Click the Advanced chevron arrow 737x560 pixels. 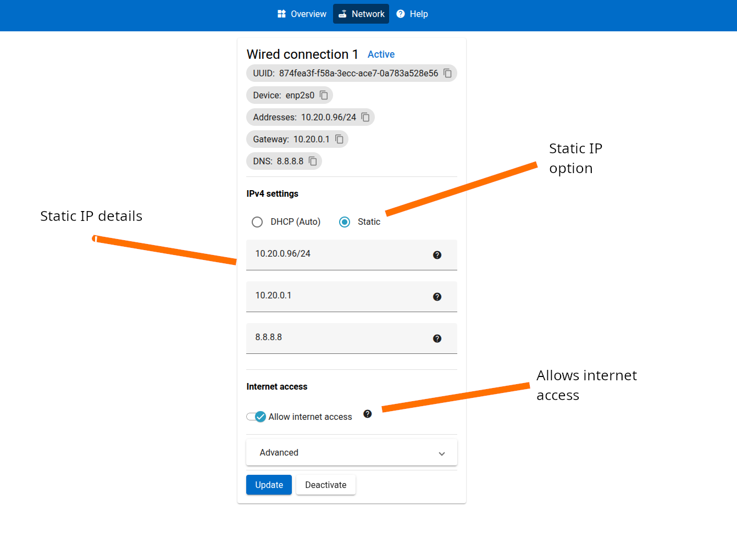(442, 453)
